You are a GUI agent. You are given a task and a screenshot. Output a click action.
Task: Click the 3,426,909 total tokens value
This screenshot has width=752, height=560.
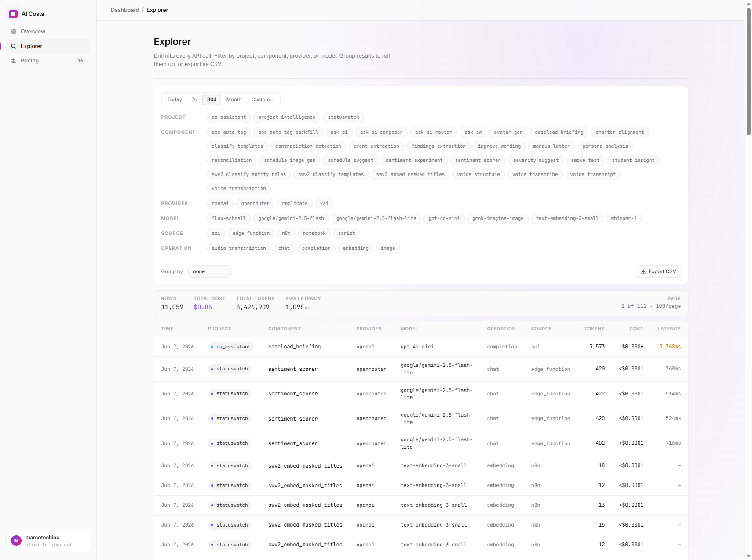[x=253, y=307]
